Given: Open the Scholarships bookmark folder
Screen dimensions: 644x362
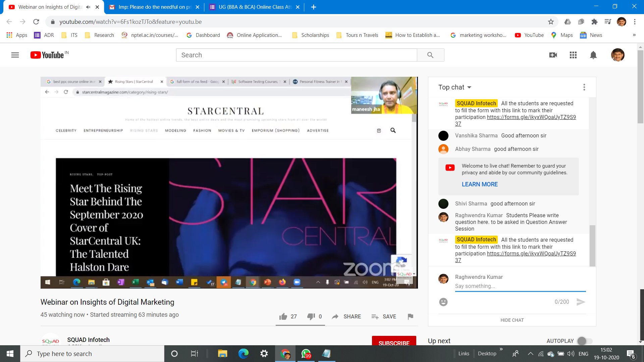Looking at the screenshot, I should 311,35.
